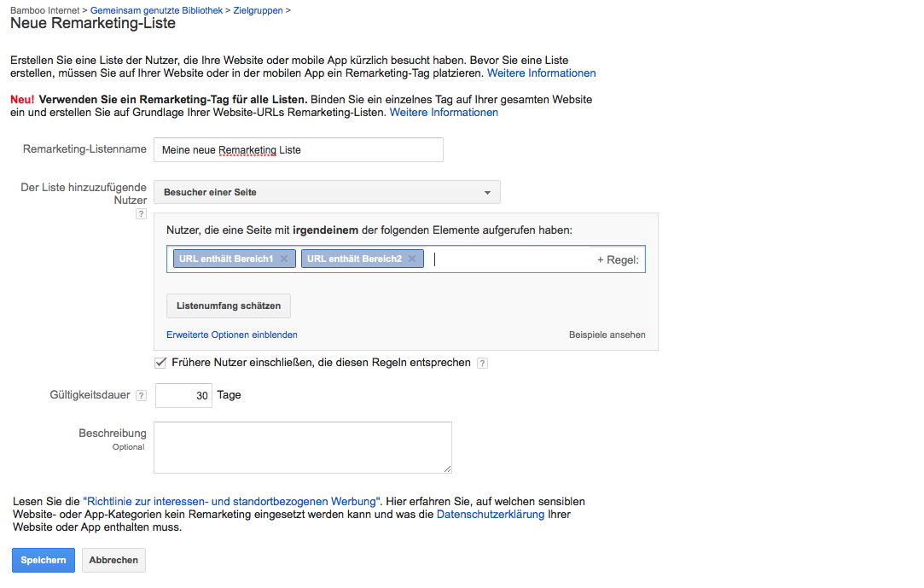
Task: Save the list with the Speichern button
Action: pyautogui.click(x=43, y=560)
